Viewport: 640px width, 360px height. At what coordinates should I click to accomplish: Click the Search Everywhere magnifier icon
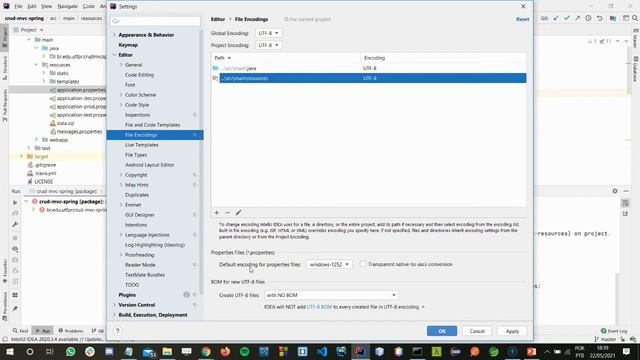click(x=635, y=18)
